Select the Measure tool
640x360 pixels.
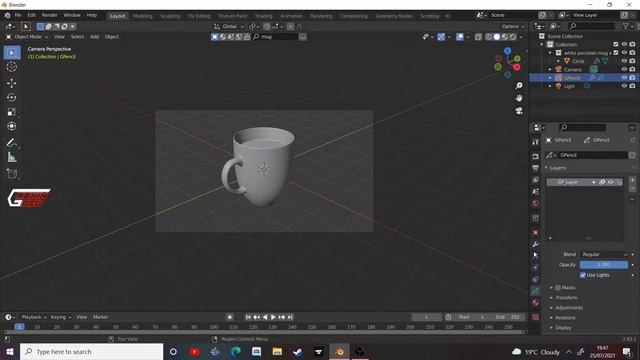pyautogui.click(x=12, y=157)
